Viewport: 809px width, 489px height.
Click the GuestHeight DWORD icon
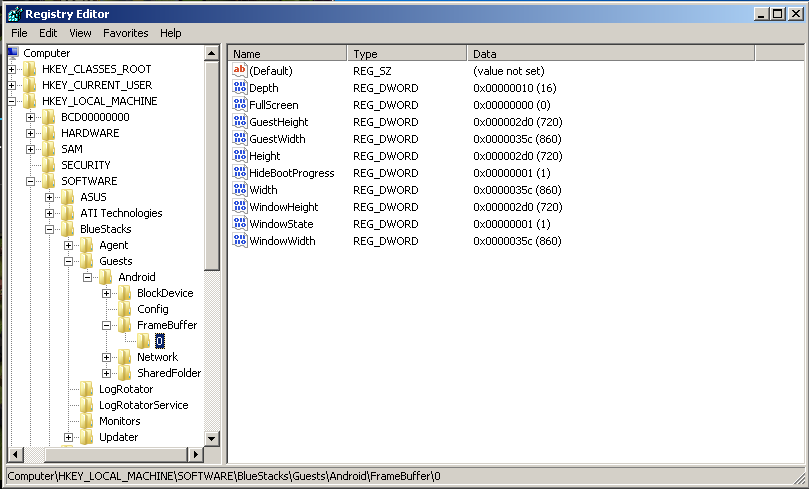[x=240, y=121]
